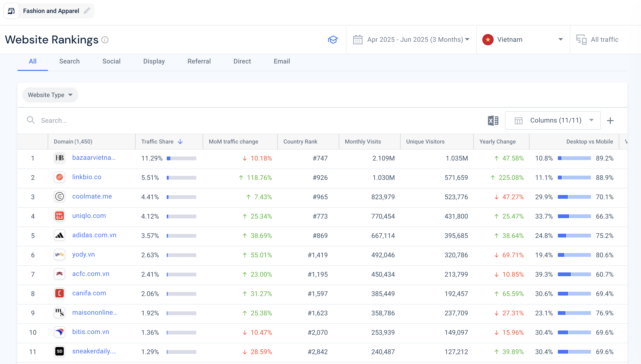
Task: Click the Vietnam flag icon
Action: pos(488,39)
